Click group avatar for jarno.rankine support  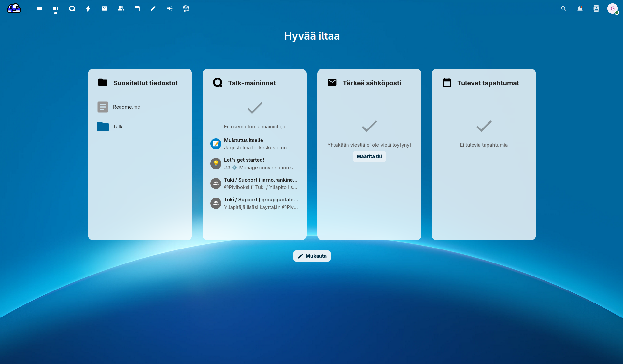click(x=216, y=183)
